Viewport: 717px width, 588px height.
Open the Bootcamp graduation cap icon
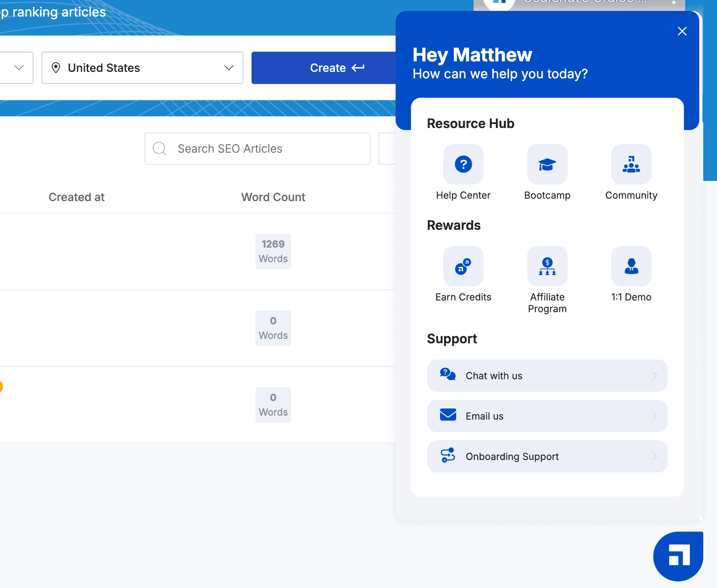click(x=547, y=164)
